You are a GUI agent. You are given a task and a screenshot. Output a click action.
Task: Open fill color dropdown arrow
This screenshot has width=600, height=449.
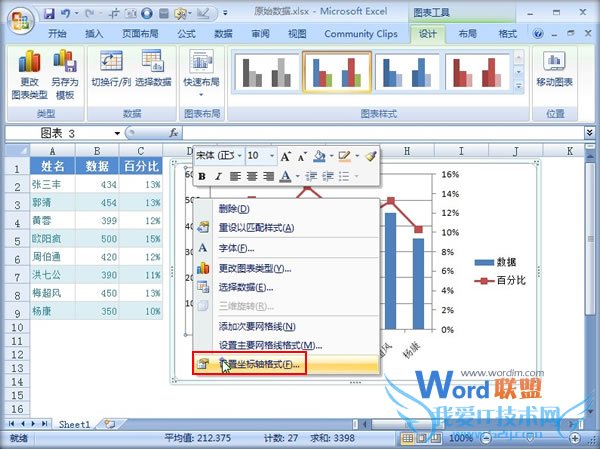(331, 156)
